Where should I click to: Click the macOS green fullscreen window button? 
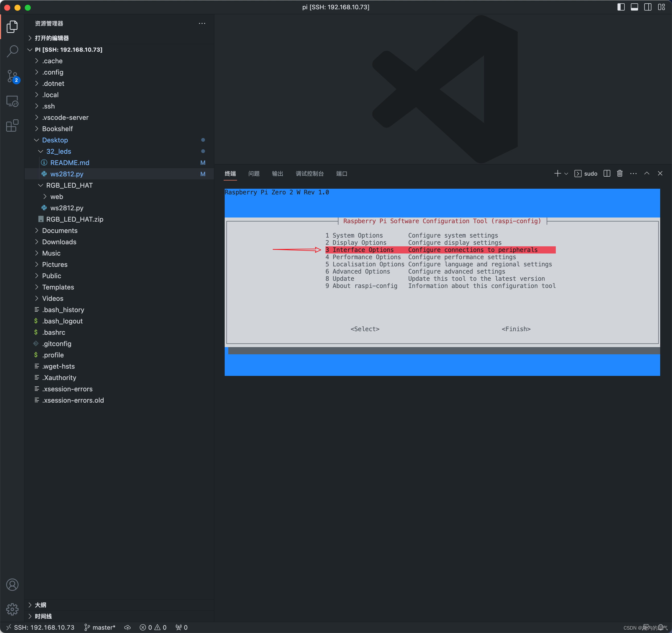pos(28,7)
